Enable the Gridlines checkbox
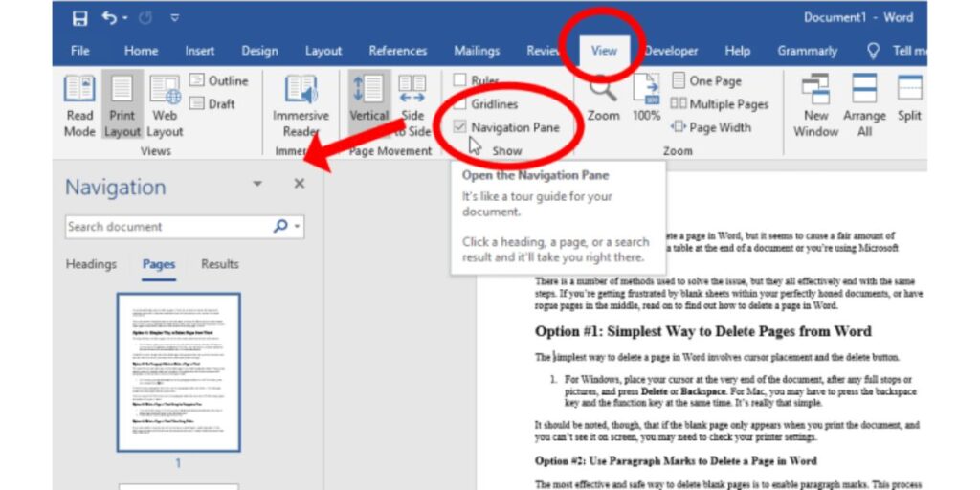 click(460, 103)
